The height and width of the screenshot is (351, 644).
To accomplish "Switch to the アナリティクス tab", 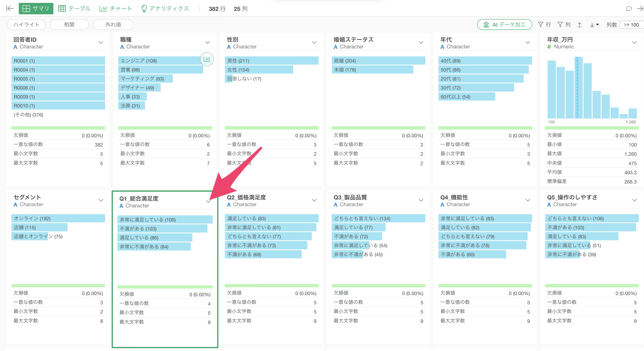I will coord(165,8).
